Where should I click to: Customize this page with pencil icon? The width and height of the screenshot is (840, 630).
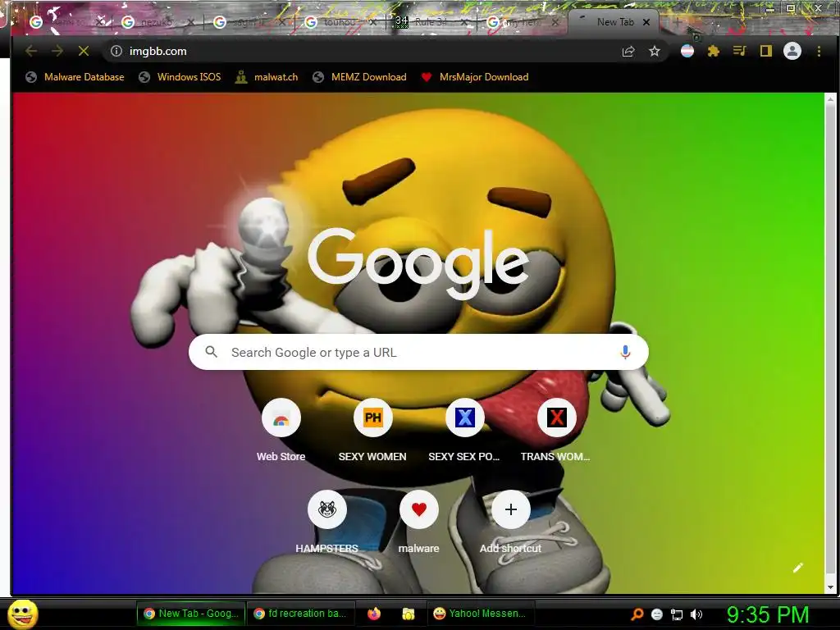pyautogui.click(x=797, y=568)
